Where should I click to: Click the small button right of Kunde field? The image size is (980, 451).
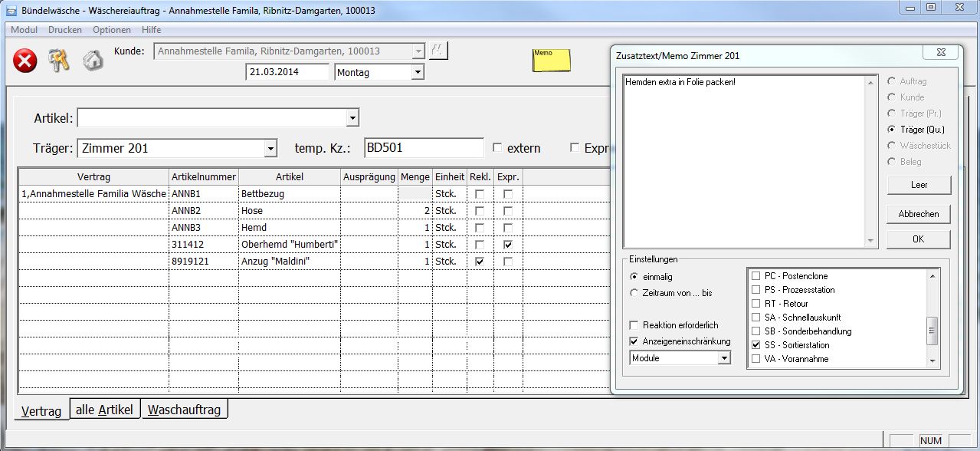pos(438,51)
